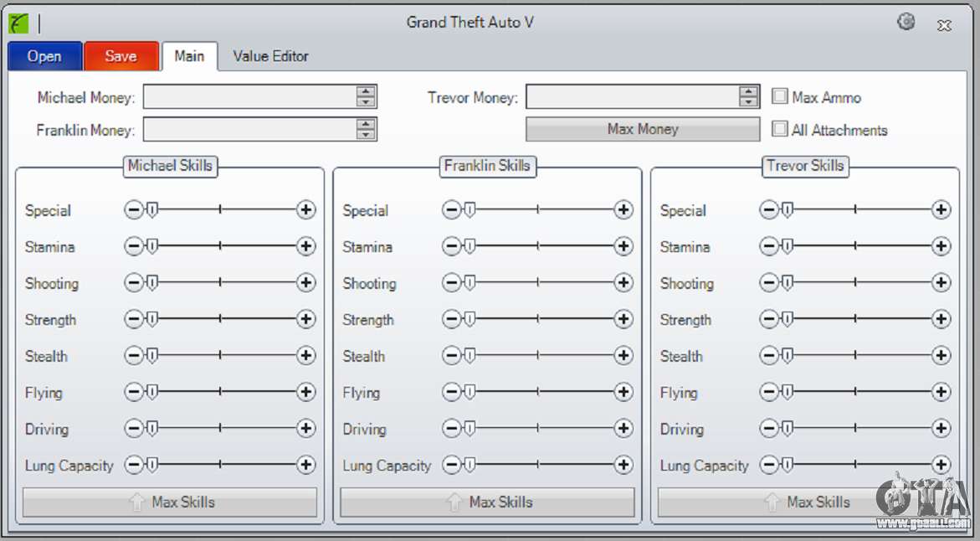Click the Max Money button
This screenshot has height=541, width=980.
[x=643, y=130]
